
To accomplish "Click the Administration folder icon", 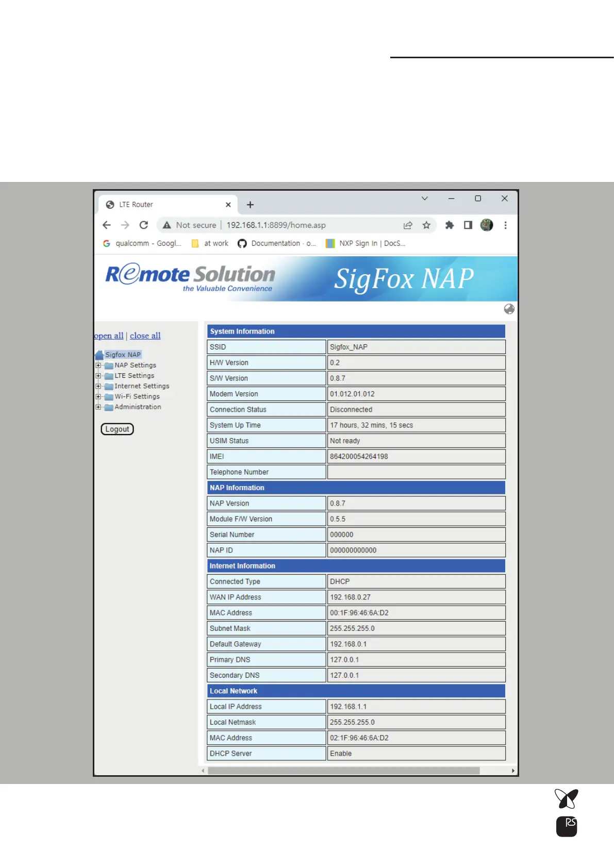I will coord(109,407).
